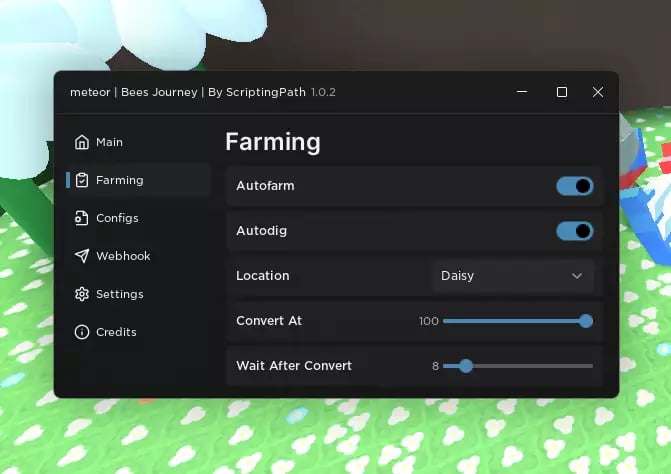Click the Credits info icon
The height and width of the screenshot is (474, 671).
point(82,332)
